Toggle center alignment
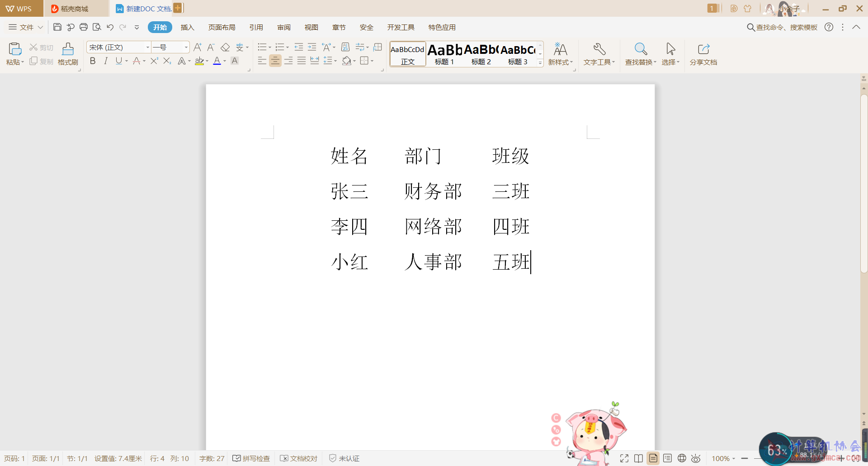The width and height of the screenshot is (868, 466). 275,61
